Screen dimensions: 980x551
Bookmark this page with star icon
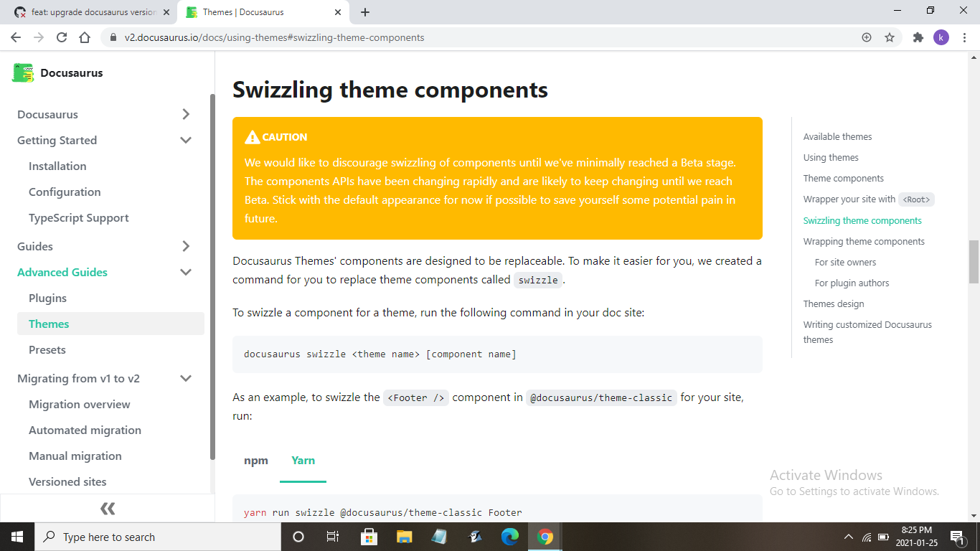[x=890, y=37]
